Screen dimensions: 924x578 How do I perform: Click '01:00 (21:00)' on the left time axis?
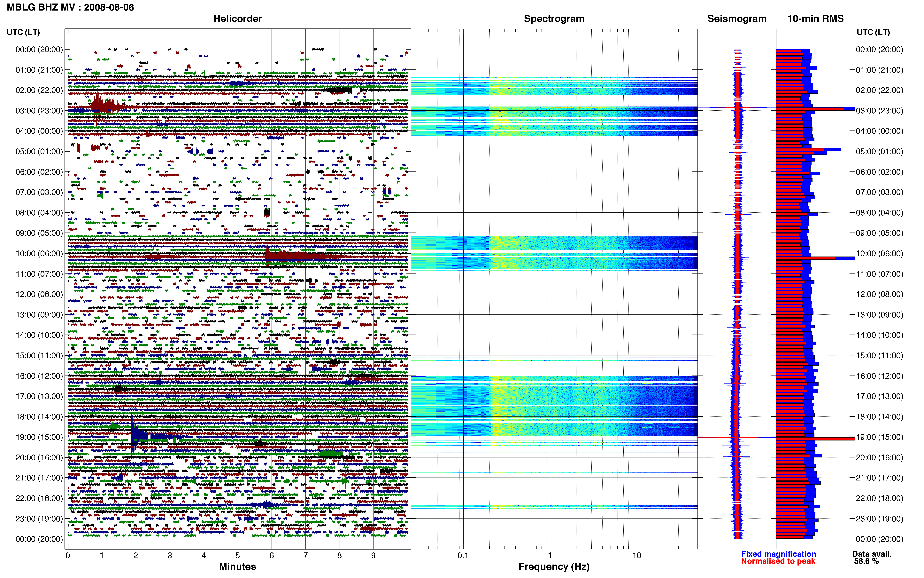click(x=39, y=70)
